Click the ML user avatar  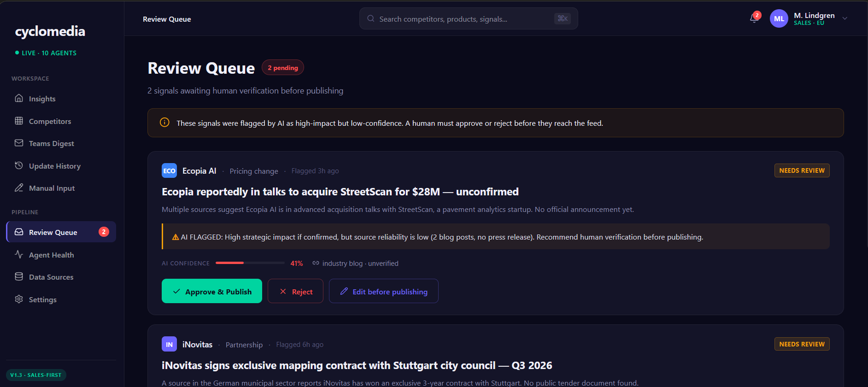[779, 18]
